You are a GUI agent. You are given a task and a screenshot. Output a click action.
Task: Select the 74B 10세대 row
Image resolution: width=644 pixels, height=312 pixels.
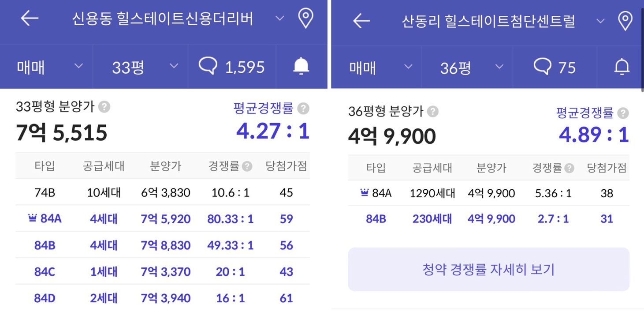(162, 192)
